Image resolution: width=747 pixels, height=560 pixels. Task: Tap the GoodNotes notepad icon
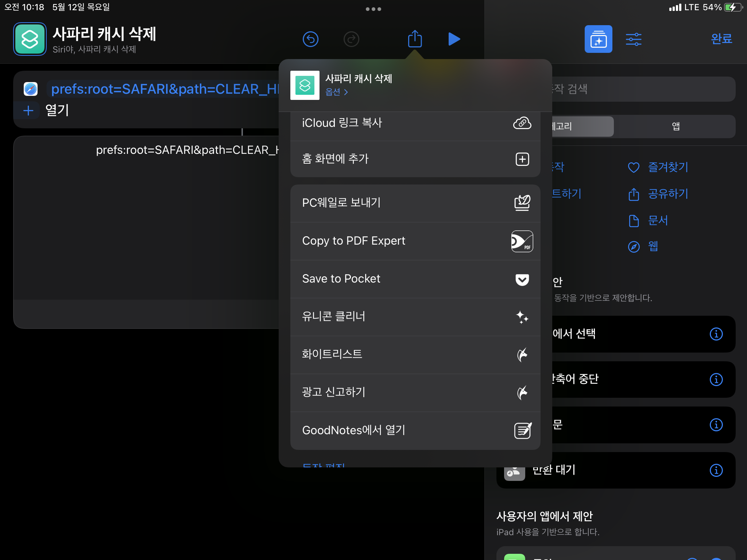click(x=523, y=431)
